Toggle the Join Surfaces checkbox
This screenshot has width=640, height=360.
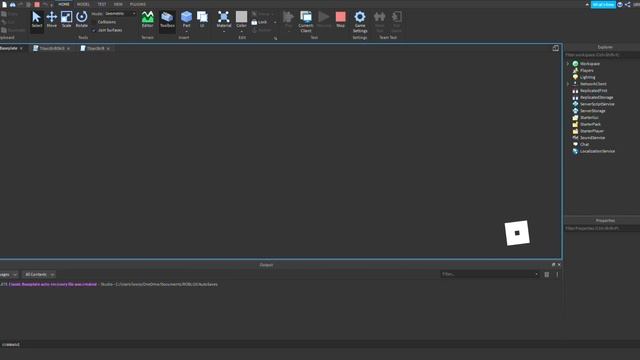tap(94, 30)
